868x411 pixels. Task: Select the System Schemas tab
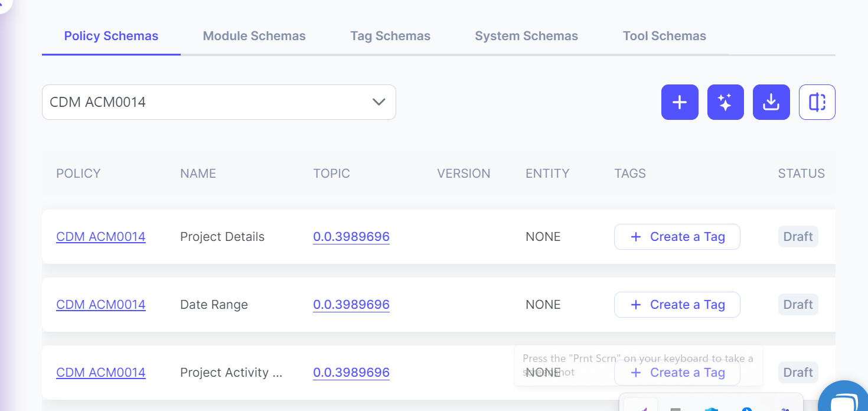526,36
